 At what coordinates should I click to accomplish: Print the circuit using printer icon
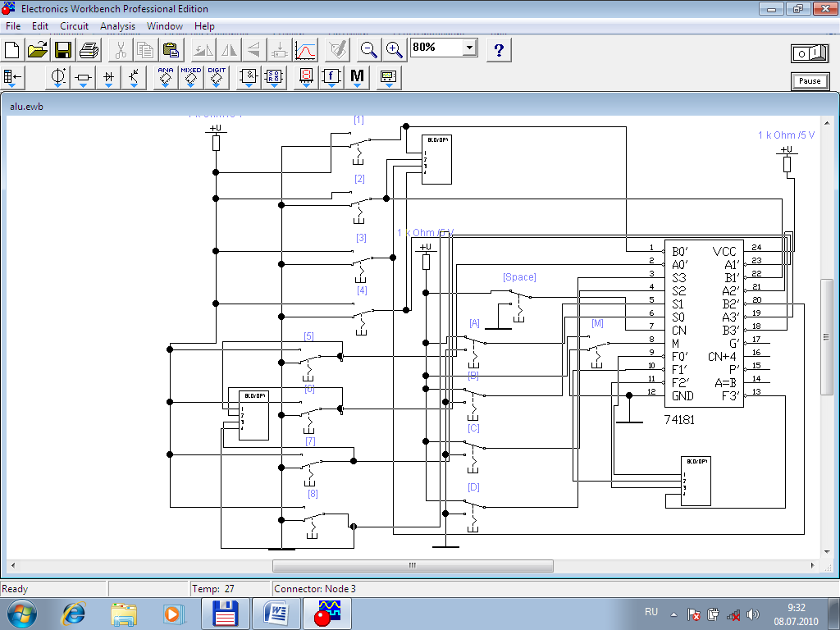89,50
